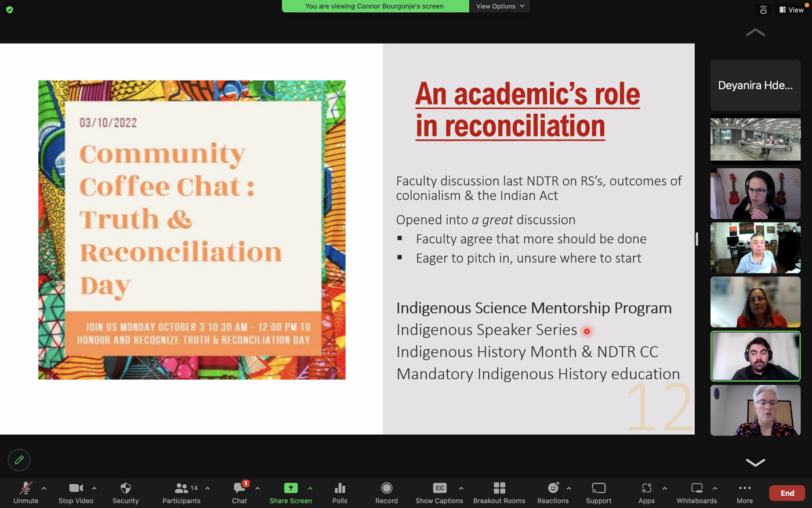Viewport: 812px width, 508px height.
Task: Click the green annotation pencil icon
Action: [x=19, y=460]
